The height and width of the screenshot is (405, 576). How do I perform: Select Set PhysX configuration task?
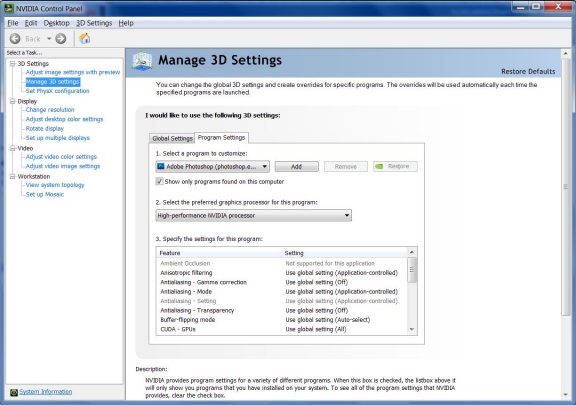pos(58,91)
